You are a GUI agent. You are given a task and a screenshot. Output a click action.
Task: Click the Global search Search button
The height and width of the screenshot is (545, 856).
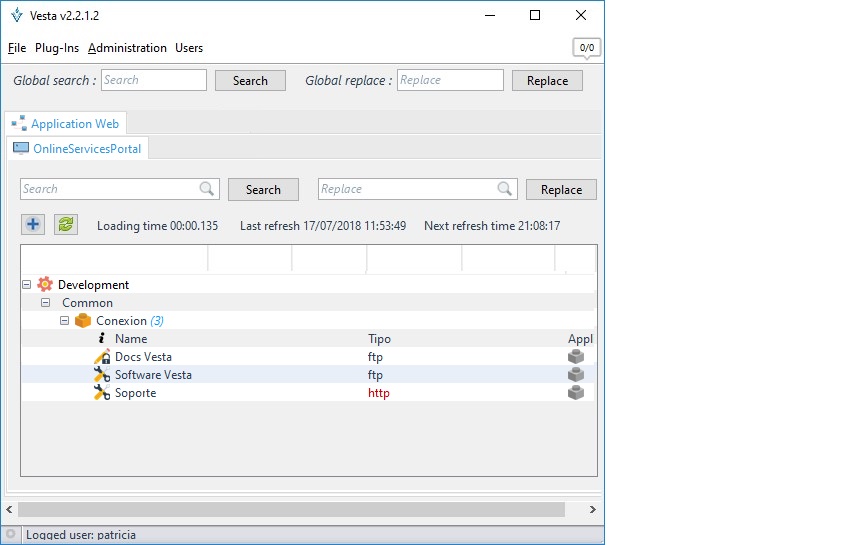250,81
